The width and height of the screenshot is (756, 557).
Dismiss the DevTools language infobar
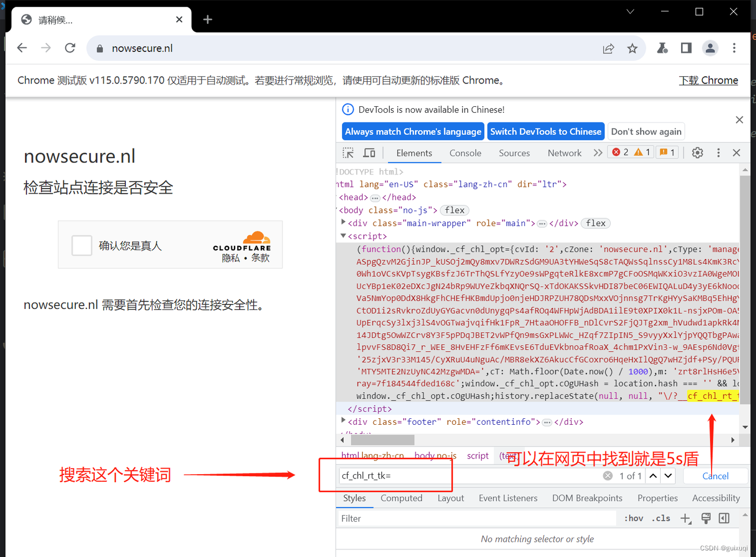(x=739, y=120)
